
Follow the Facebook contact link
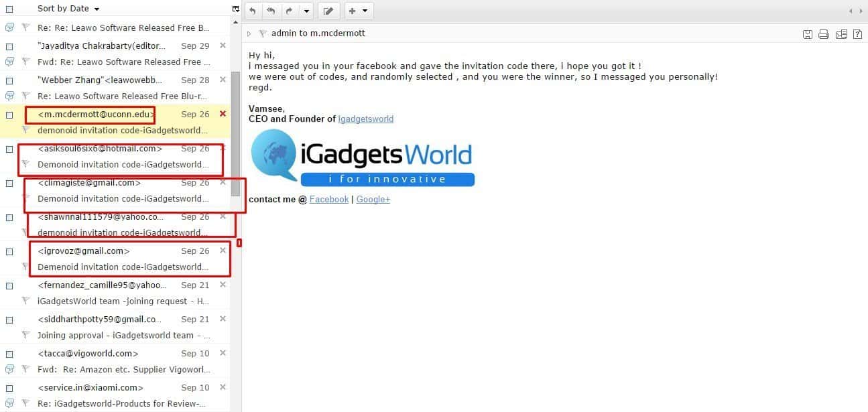tap(328, 199)
